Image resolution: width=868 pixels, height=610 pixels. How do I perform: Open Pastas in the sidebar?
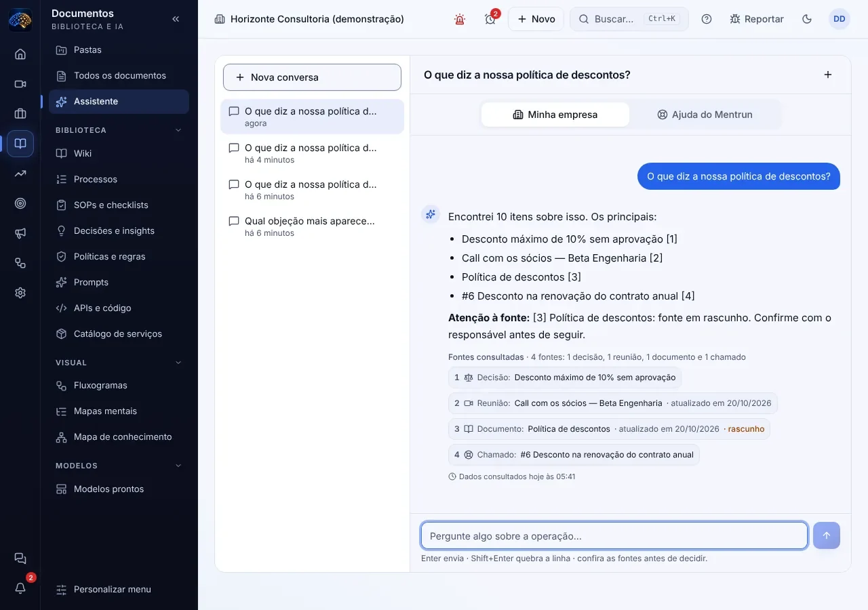point(119,49)
